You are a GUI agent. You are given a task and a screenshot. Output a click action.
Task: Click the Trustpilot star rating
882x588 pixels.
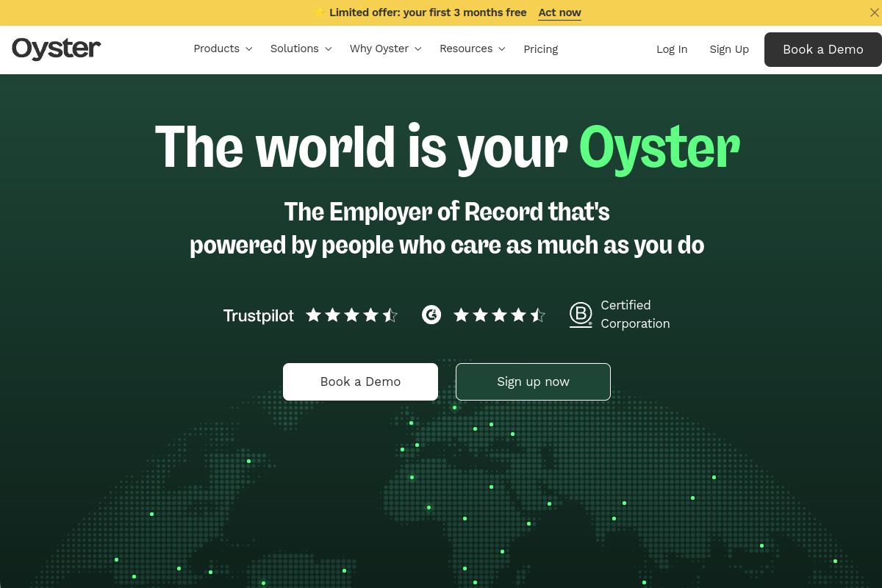pos(351,315)
